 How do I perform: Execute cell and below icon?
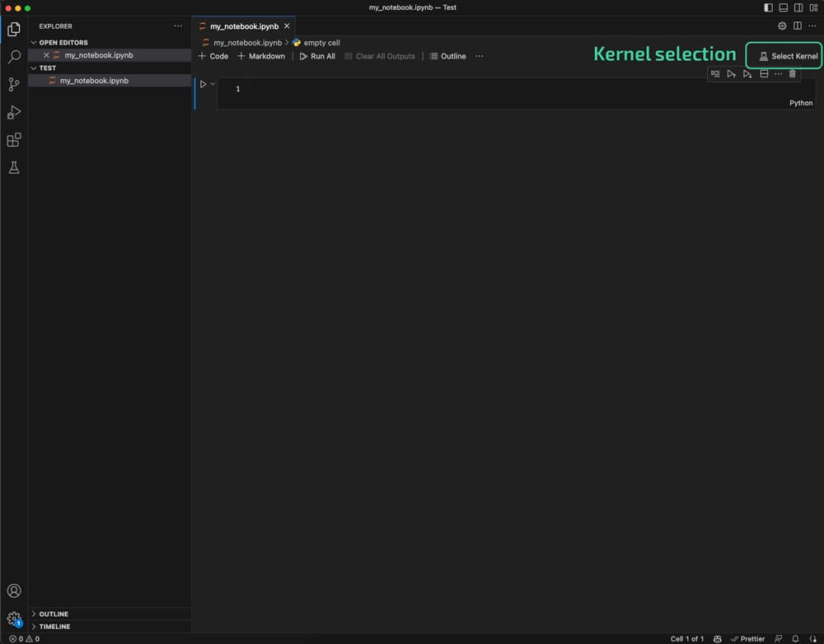click(747, 74)
